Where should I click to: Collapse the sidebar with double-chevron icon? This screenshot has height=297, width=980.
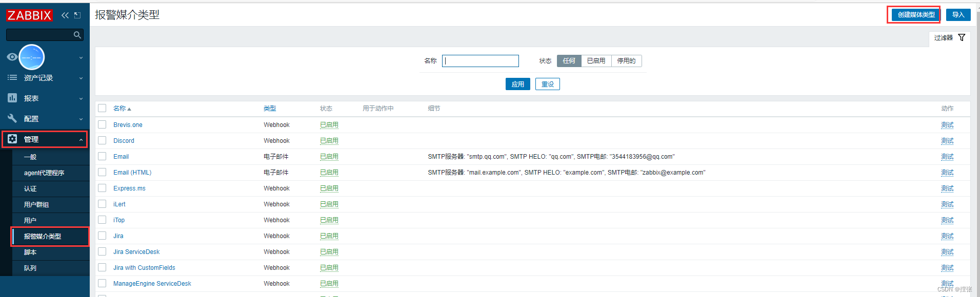pos(65,15)
